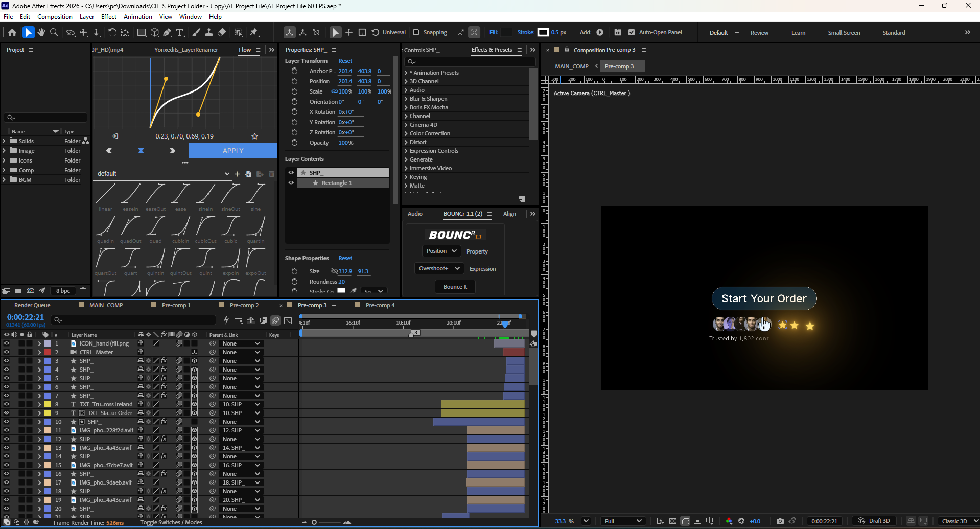Select the Hand tool
Image resolution: width=980 pixels, height=529 pixels.
[x=41, y=32]
